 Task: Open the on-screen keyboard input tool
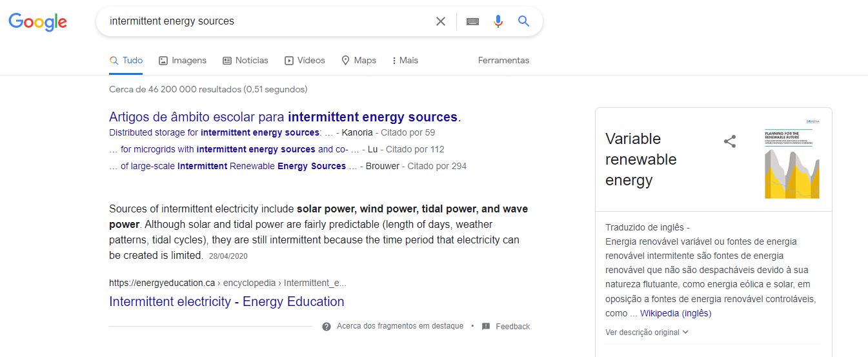coord(472,21)
